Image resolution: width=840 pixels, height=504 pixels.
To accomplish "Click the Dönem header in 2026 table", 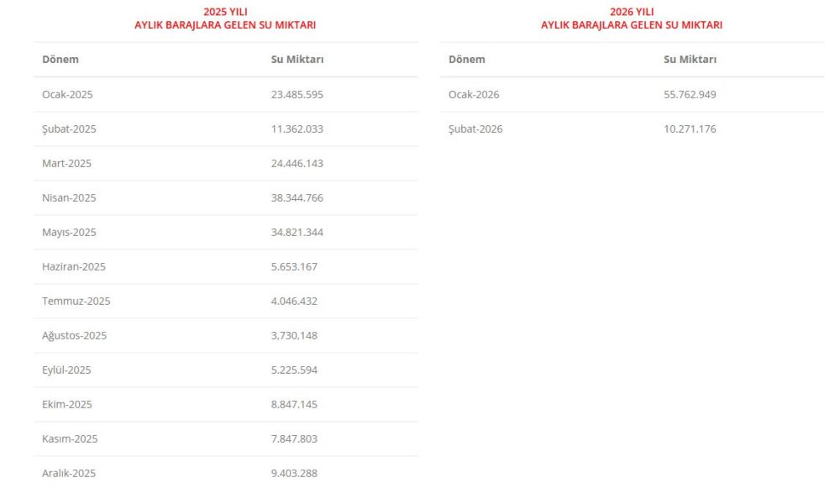I will coord(467,60).
